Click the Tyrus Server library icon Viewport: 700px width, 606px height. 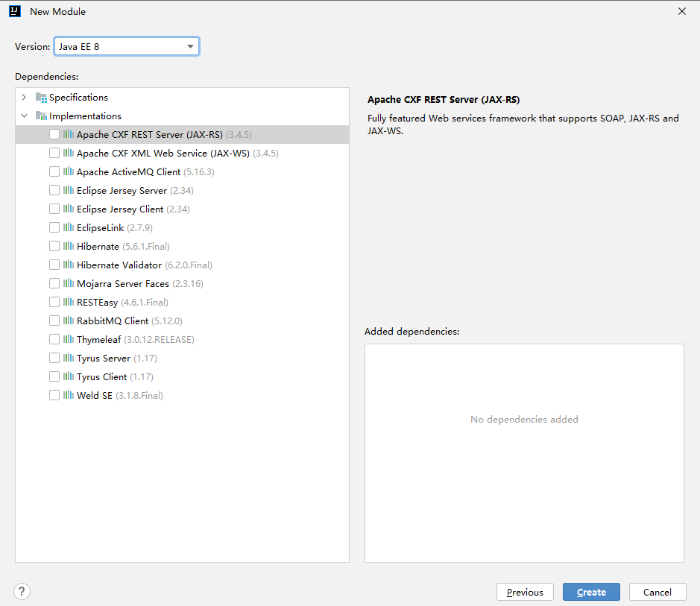(69, 358)
